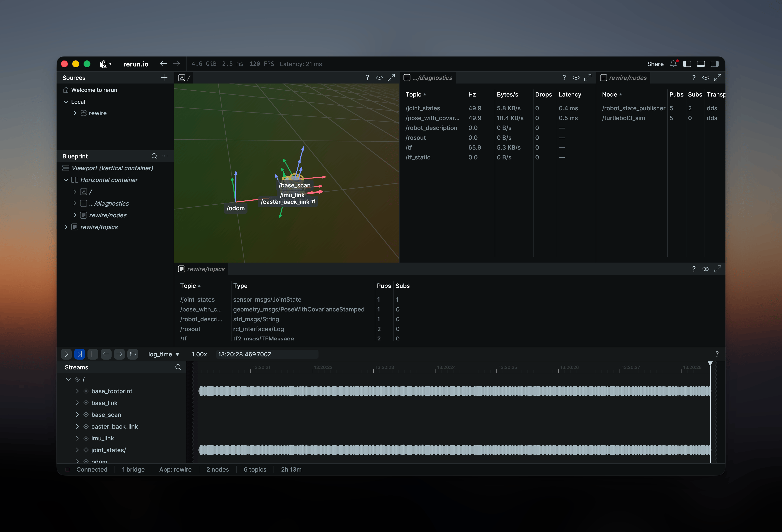Collapse the Horizontal container node
782x532 pixels.
point(66,180)
